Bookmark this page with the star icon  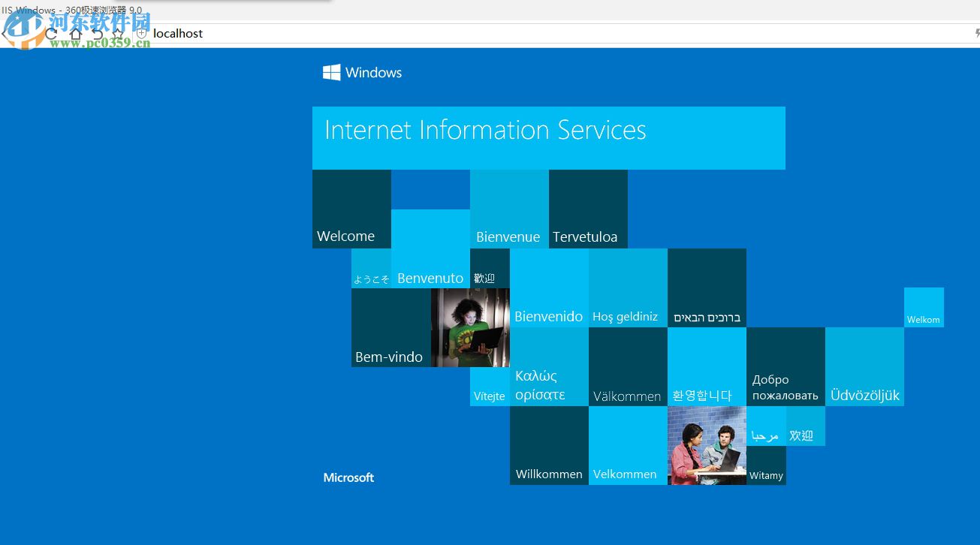coord(118,34)
